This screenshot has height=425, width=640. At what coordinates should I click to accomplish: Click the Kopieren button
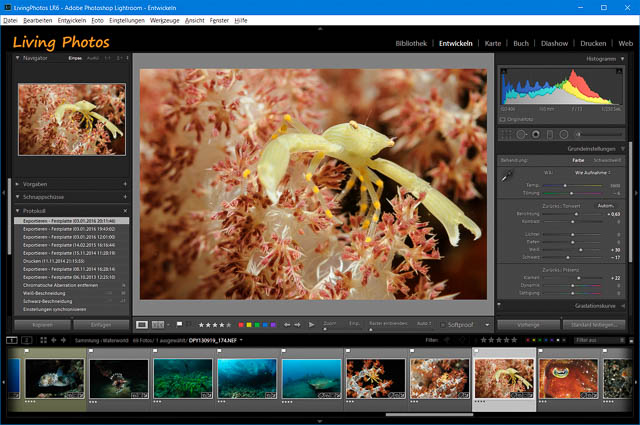point(42,325)
